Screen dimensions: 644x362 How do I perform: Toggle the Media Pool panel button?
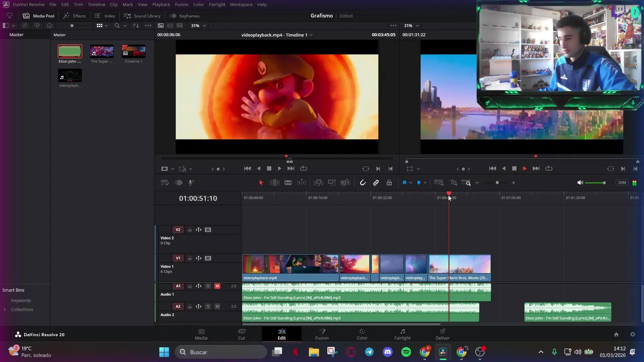click(x=38, y=16)
